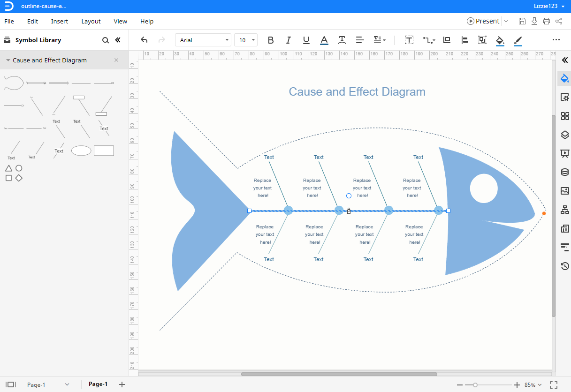Select the Text box tool

pyautogui.click(x=409, y=40)
